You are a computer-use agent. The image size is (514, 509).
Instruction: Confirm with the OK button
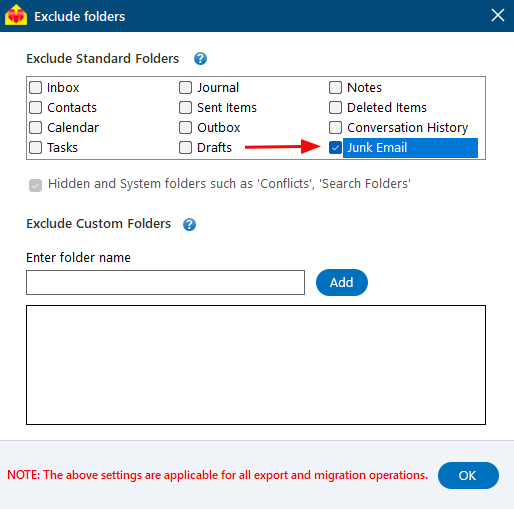[x=468, y=476]
